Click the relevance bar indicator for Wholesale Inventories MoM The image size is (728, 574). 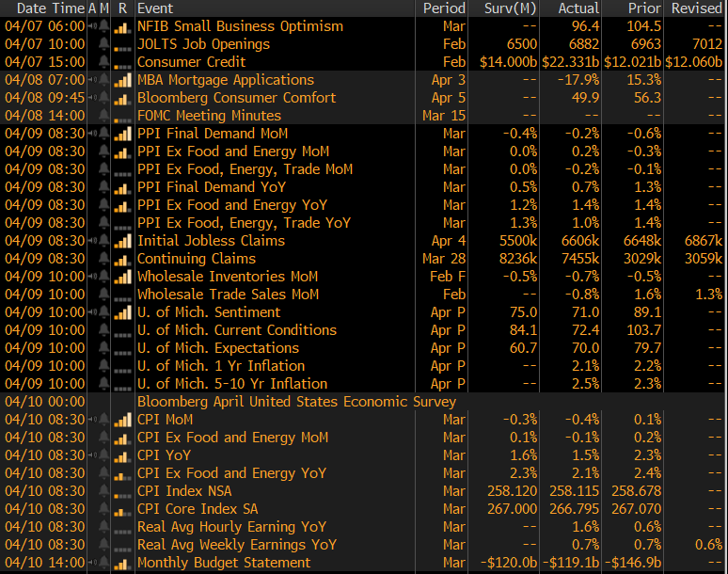[122, 277]
